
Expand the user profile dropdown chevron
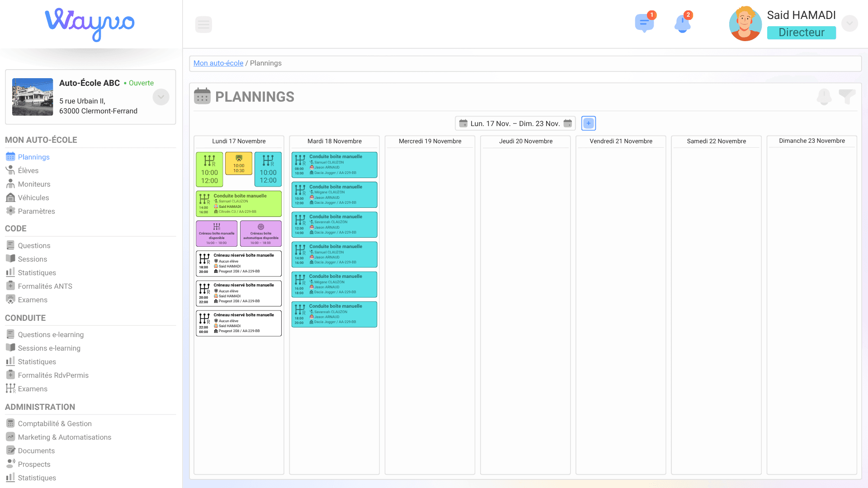pos(849,23)
